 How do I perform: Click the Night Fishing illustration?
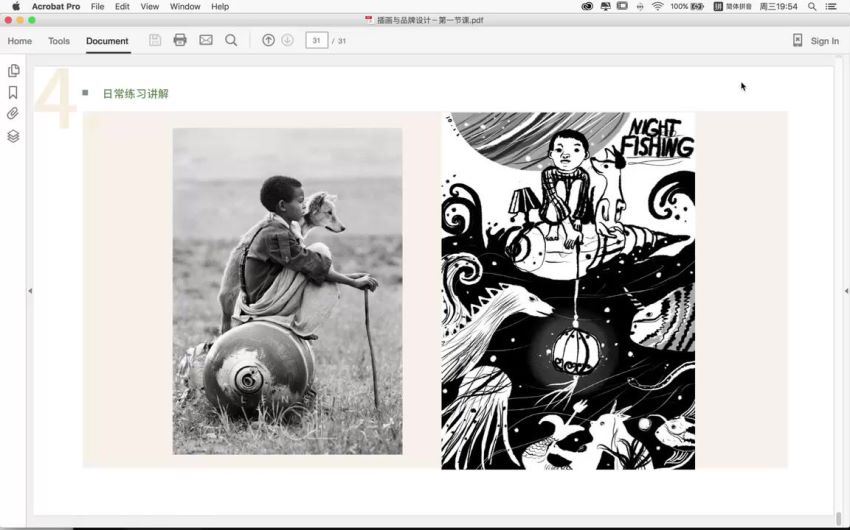(568, 290)
